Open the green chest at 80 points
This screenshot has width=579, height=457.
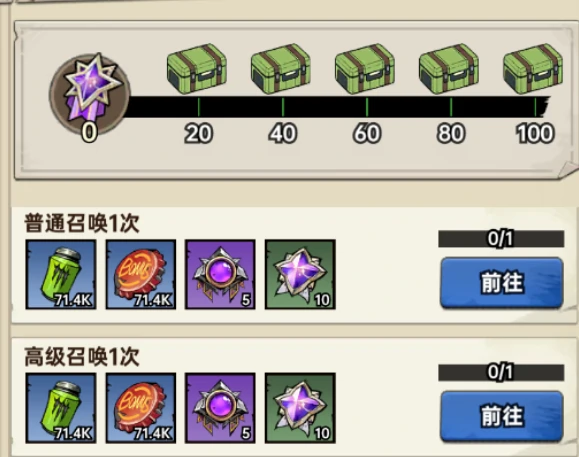(449, 69)
